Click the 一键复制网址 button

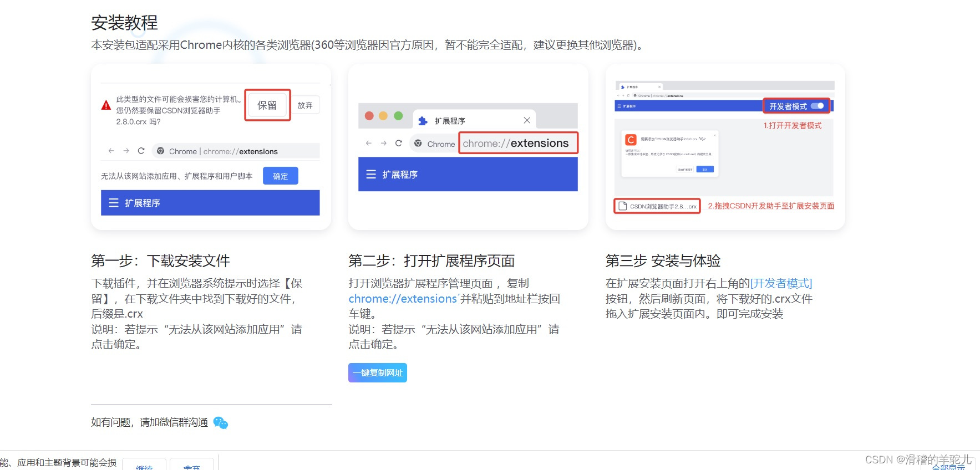[378, 372]
